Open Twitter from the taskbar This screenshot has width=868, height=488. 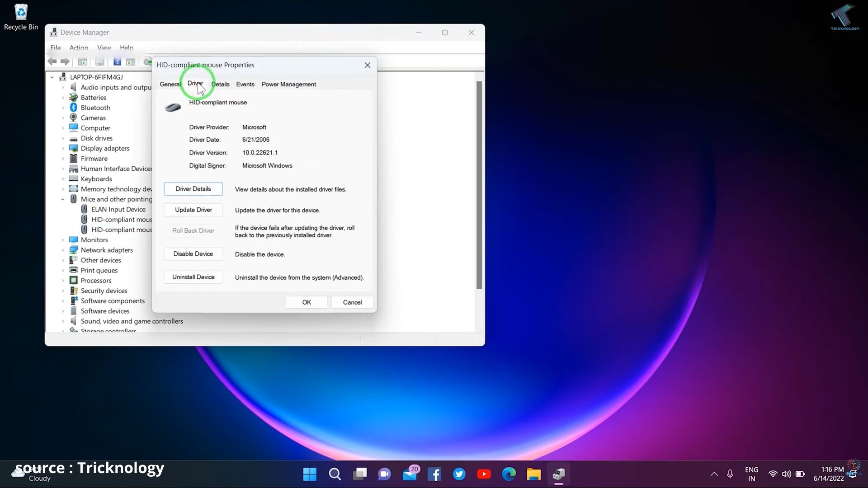point(459,474)
